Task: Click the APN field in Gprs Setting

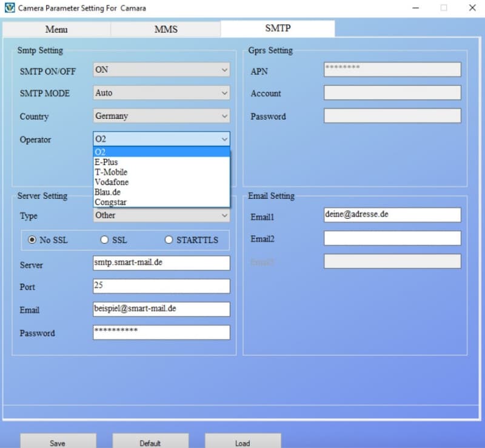Action: [x=392, y=70]
